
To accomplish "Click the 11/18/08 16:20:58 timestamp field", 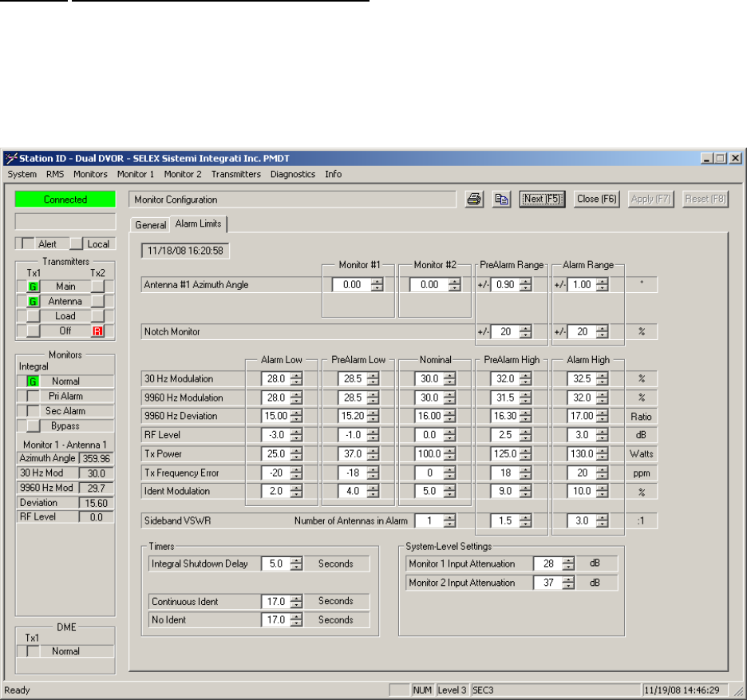I will point(185,251).
